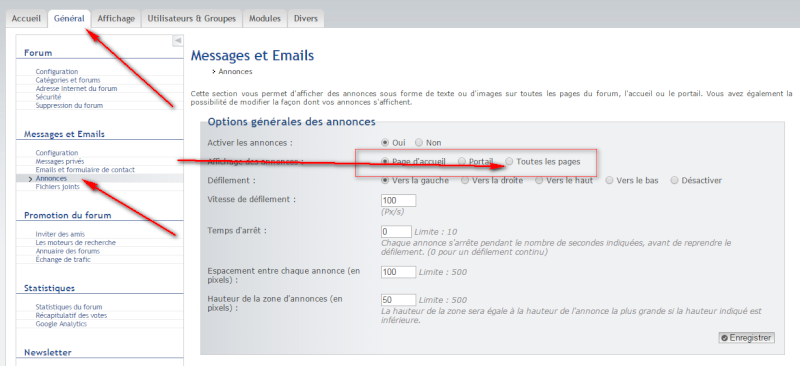The width and height of the screenshot is (800, 366).
Task: Select Oui to activate announcements
Action: coord(385,142)
